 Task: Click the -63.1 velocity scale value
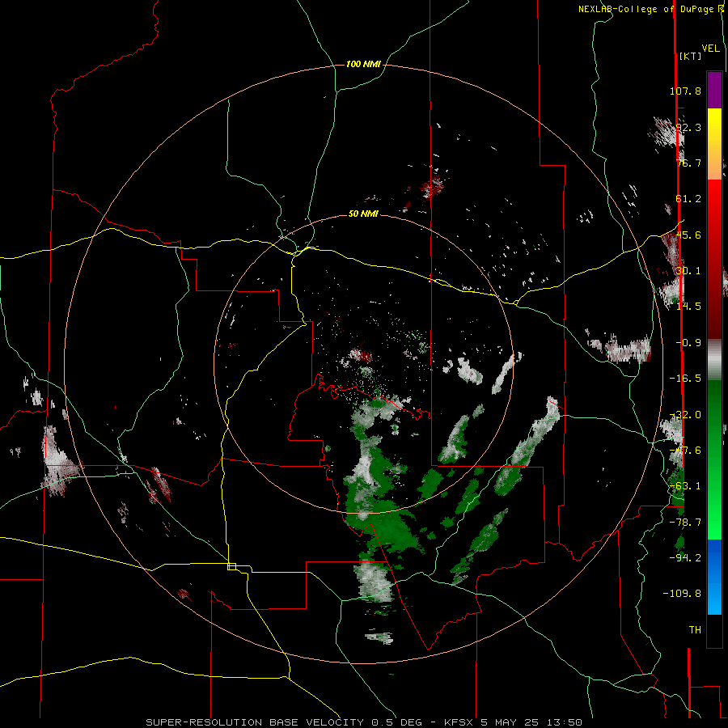[x=685, y=486]
